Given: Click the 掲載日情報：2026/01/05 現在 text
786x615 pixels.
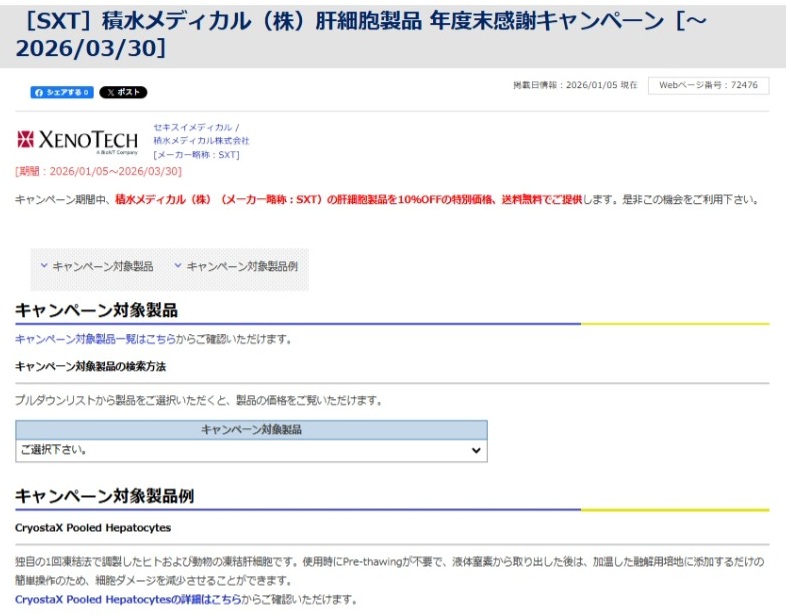Looking at the screenshot, I should [x=575, y=85].
